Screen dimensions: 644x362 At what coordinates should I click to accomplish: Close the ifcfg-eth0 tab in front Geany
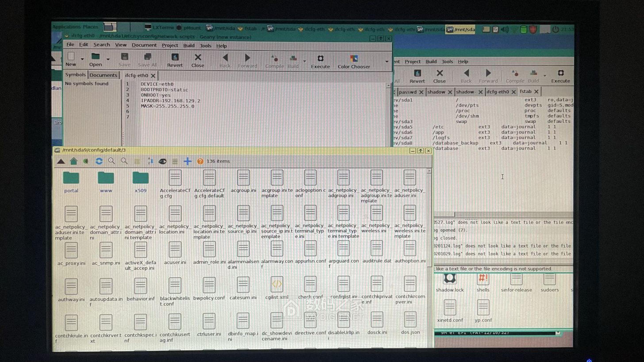pos(153,76)
